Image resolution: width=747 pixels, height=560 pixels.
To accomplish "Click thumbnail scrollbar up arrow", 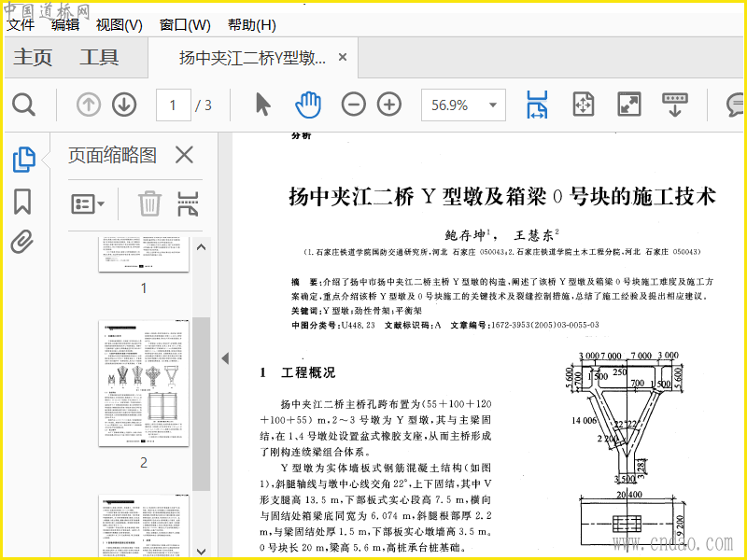I will coord(201,247).
